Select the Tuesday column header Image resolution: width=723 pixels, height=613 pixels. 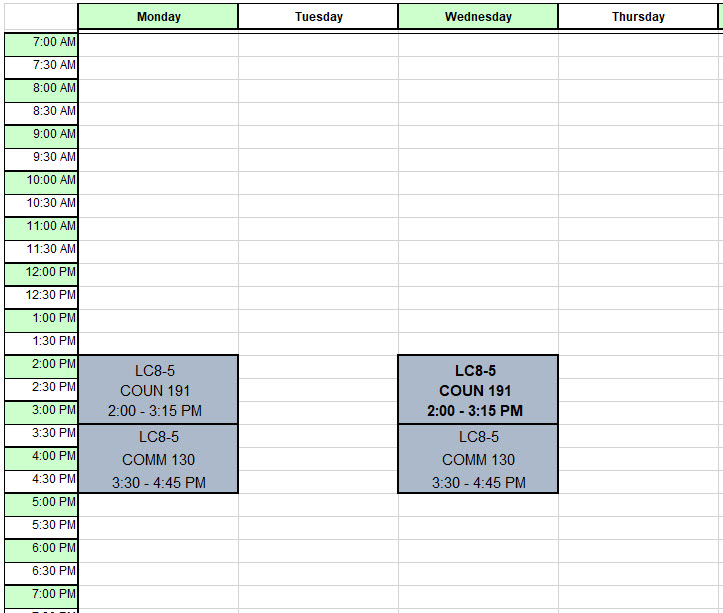point(318,17)
